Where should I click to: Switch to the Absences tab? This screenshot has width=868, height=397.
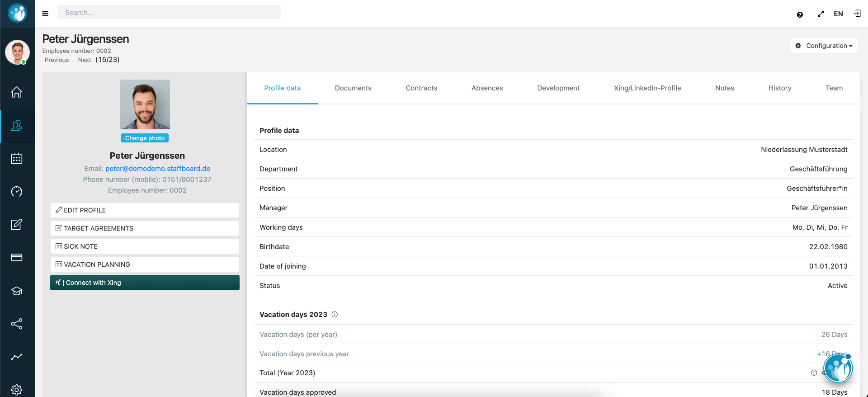tap(487, 88)
